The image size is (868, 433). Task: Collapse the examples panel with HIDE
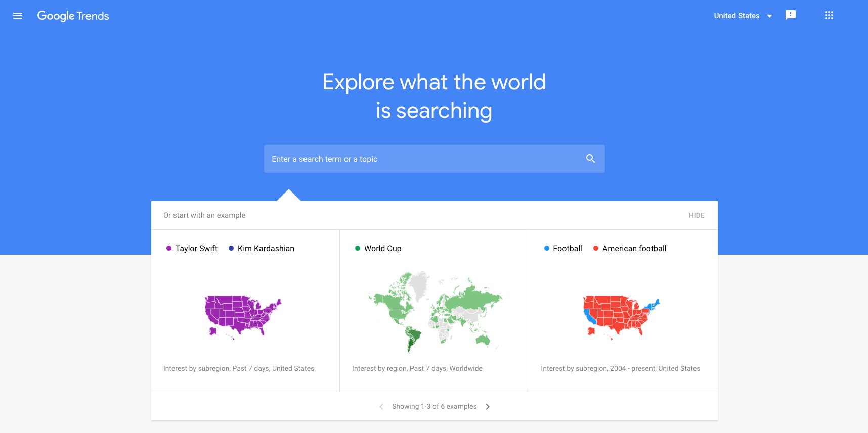point(697,215)
